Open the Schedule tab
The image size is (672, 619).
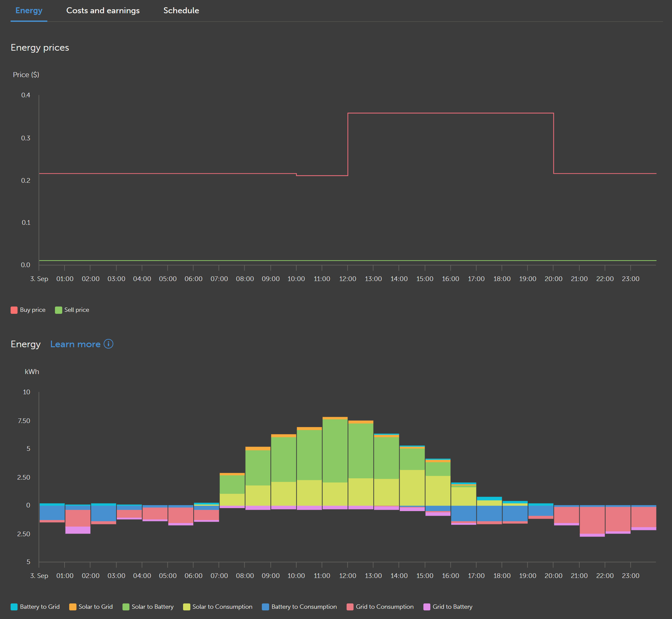[x=181, y=11]
